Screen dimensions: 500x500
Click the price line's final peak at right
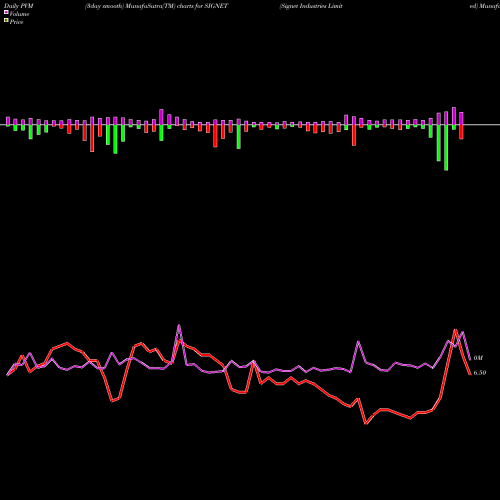[x=455, y=330]
